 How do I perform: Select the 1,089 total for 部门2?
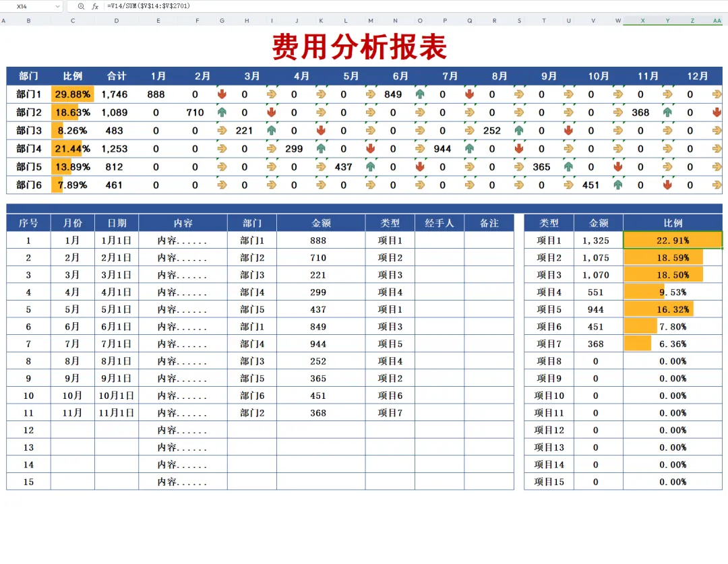click(x=115, y=113)
